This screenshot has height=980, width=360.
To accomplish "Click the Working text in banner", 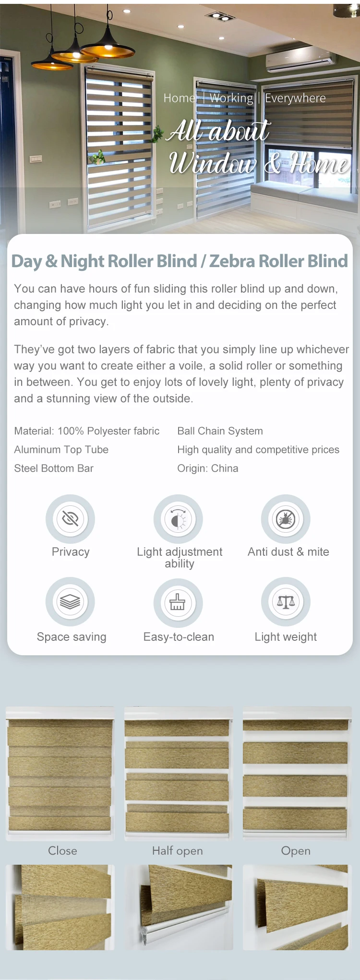I will [x=231, y=98].
